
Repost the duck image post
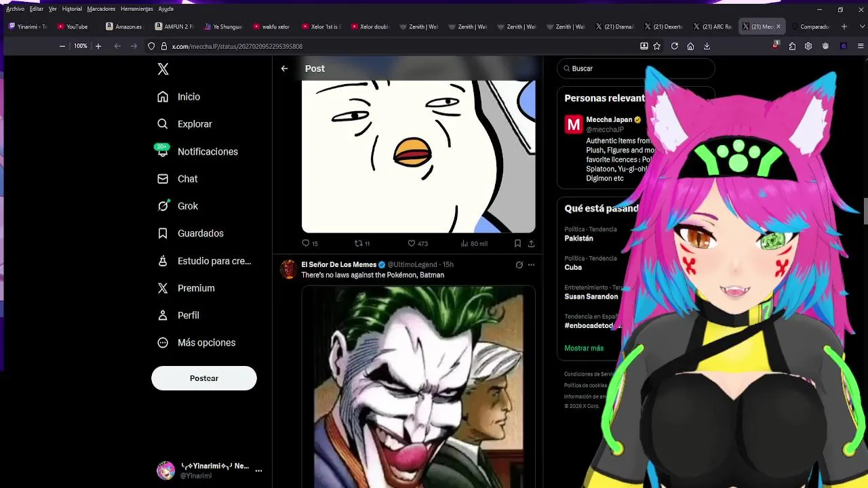click(x=362, y=243)
